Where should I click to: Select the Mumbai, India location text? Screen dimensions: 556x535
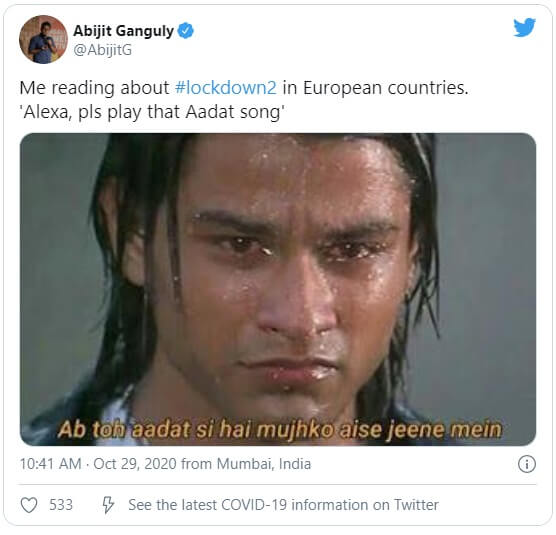[264, 464]
